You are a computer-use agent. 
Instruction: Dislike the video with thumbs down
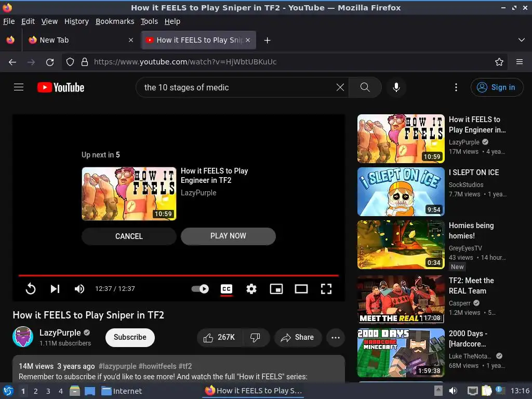pyautogui.click(x=255, y=337)
